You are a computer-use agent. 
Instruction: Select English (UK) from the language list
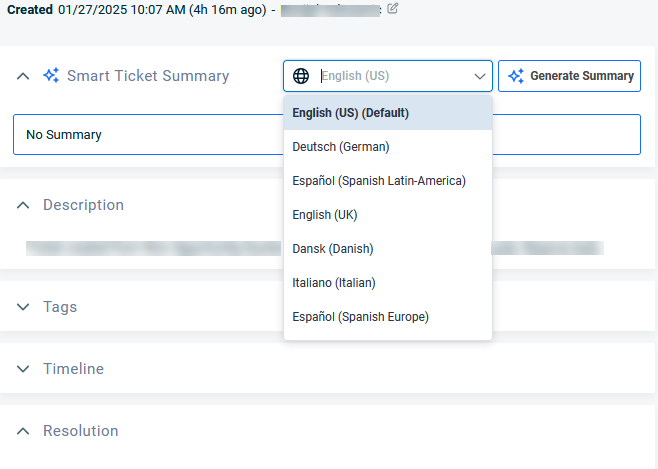coord(324,215)
